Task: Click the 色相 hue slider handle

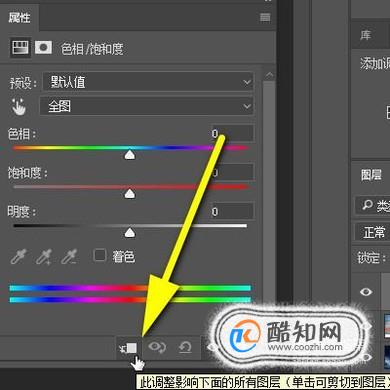Action: pos(130,155)
